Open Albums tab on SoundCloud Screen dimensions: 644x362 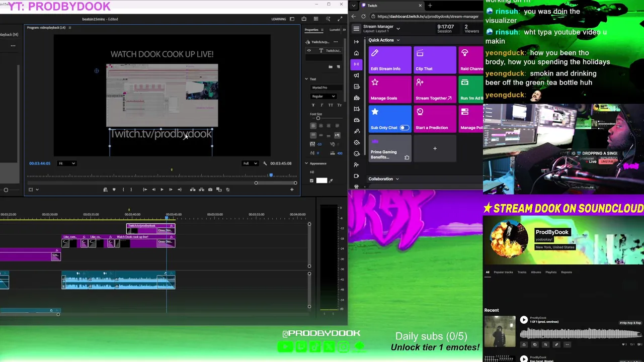click(x=536, y=273)
